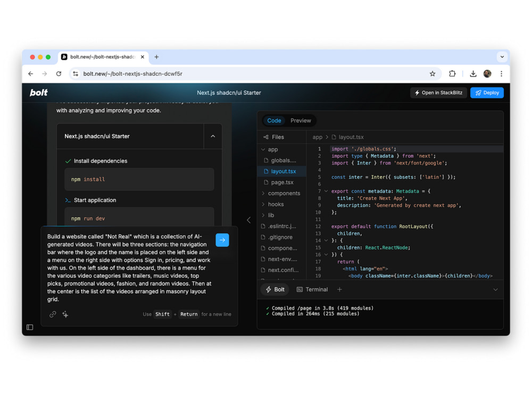
Task: Switch to the Preview tab
Action: click(x=301, y=120)
